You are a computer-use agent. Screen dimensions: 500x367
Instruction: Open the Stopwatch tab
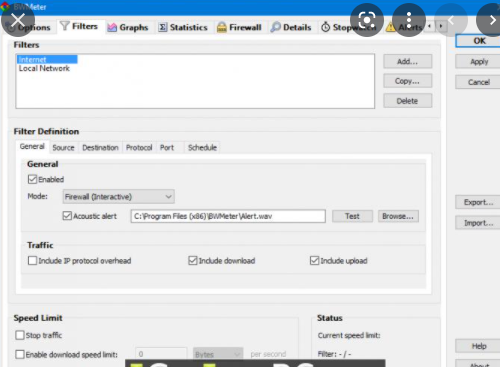[x=349, y=27]
